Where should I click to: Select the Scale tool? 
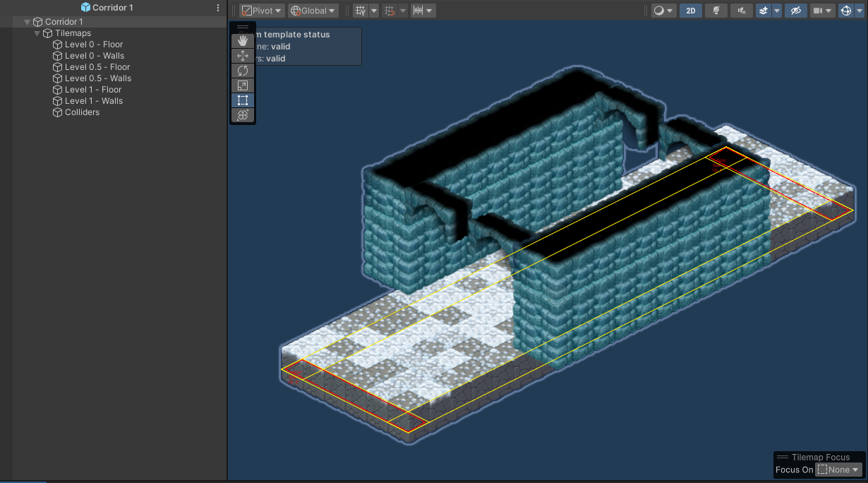pyautogui.click(x=243, y=85)
